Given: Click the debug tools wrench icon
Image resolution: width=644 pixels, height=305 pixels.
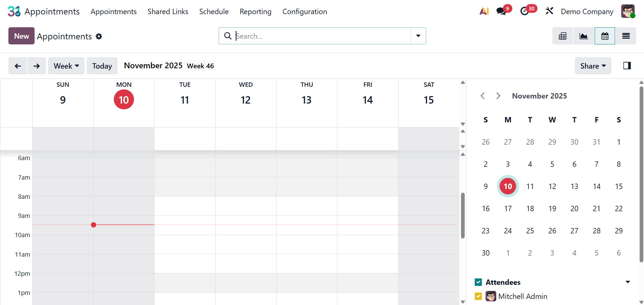Looking at the screenshot, I should tap(549, 11).
